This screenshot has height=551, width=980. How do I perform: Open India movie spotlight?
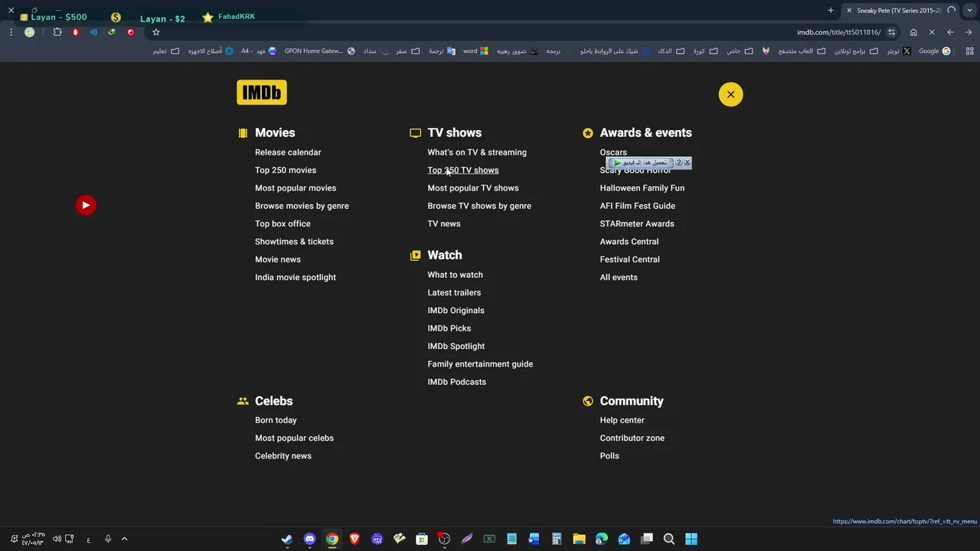pyautogui.click(x=296, y=277)
